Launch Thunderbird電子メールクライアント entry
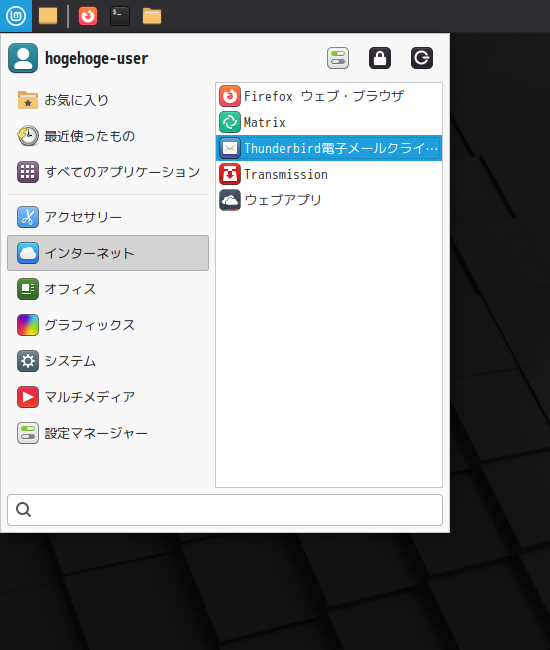 click(x=329, y=148)
